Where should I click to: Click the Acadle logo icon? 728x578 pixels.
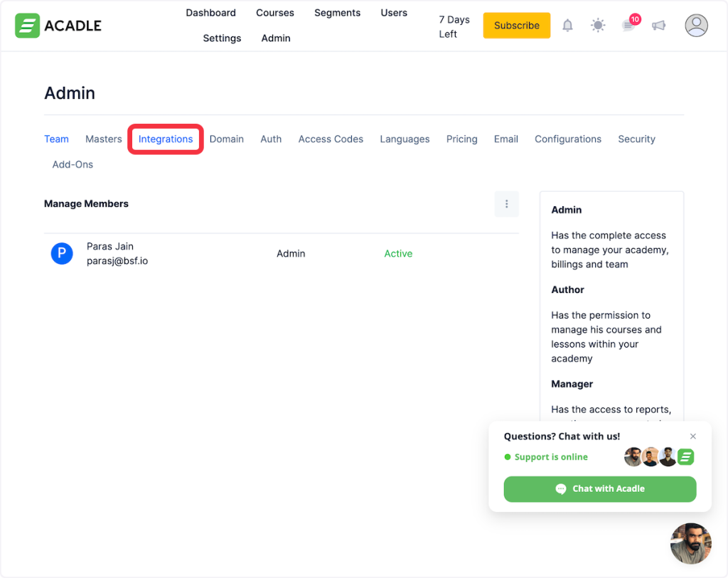(27, 26)
